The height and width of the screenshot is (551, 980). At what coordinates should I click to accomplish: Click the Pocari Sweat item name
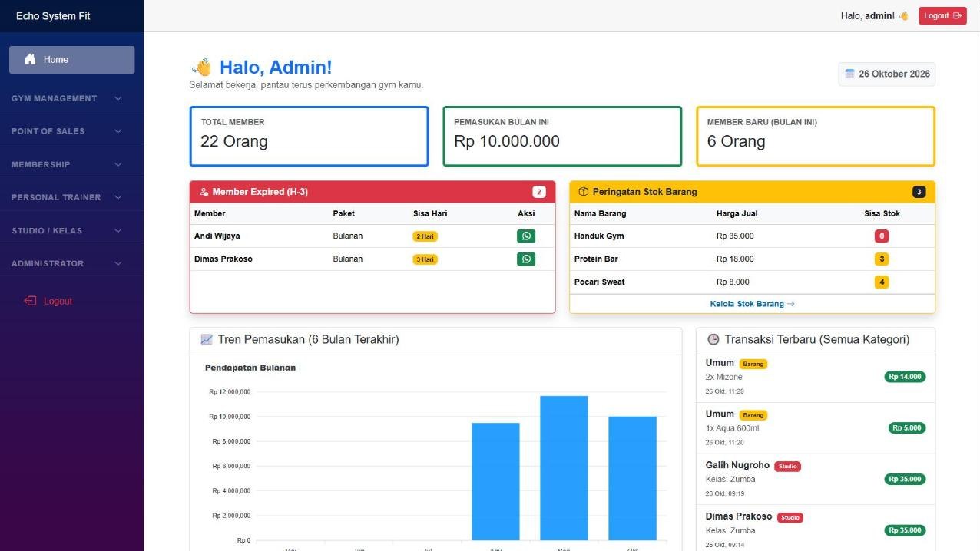[600, 282]
